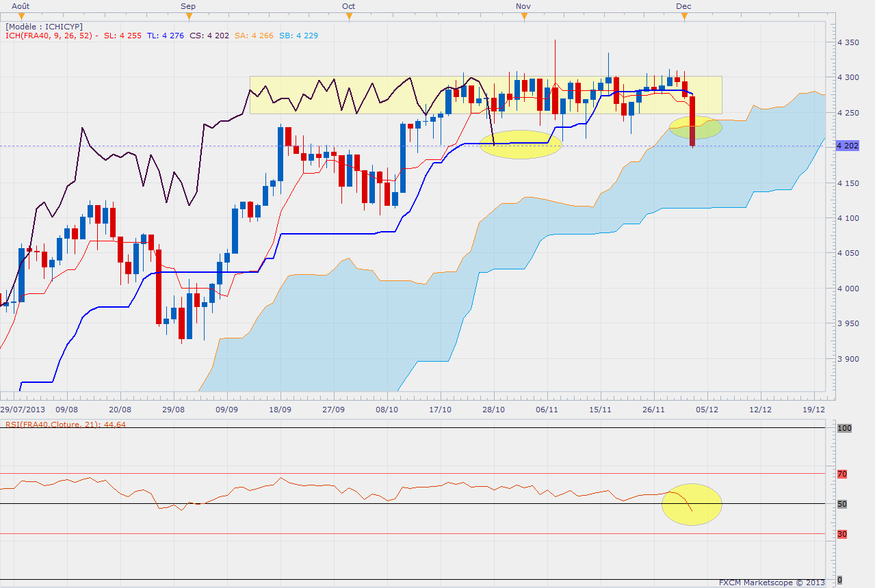Viewport: 875px width, 588px height.
Task: Click the 4 050 price axis label
Action: click(x=848, y=253)
